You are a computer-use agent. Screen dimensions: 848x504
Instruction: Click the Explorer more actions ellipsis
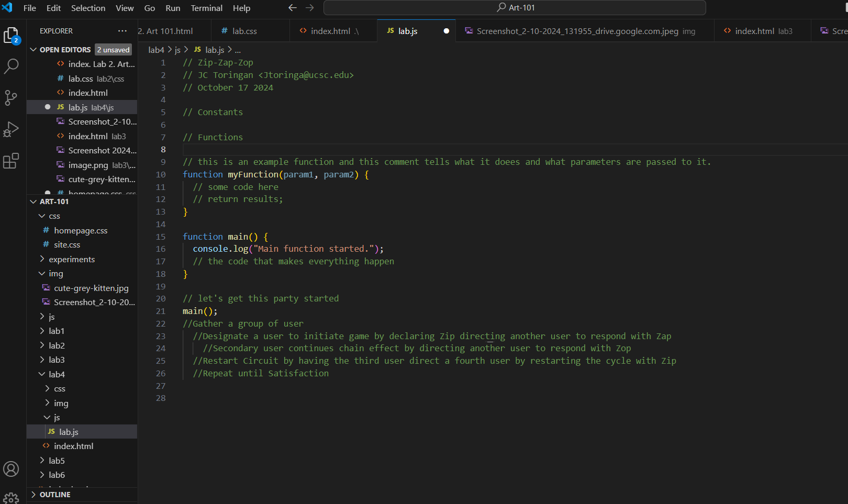pos(122,31)
